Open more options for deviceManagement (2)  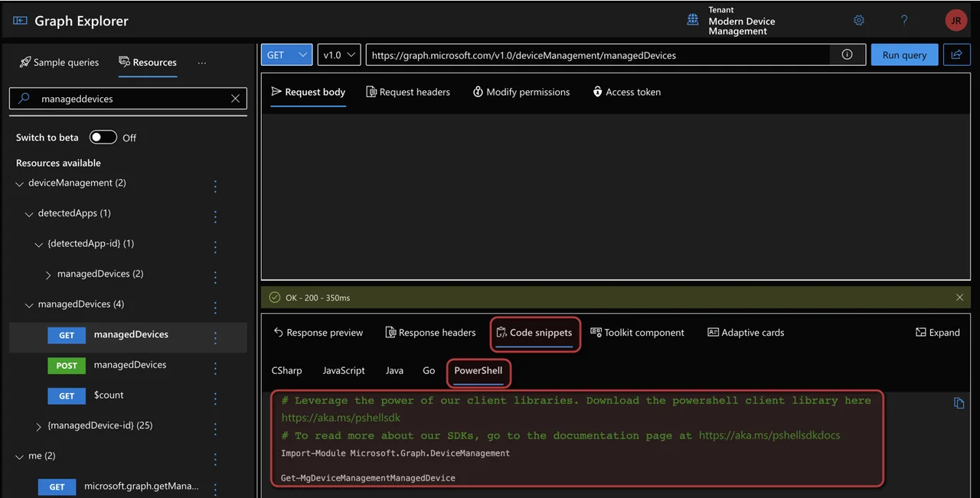[x=215, y=186]
